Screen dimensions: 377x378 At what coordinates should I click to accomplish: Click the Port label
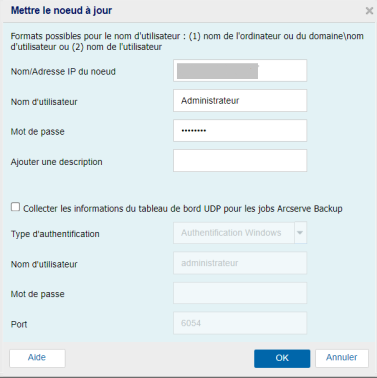coord(19,324)
